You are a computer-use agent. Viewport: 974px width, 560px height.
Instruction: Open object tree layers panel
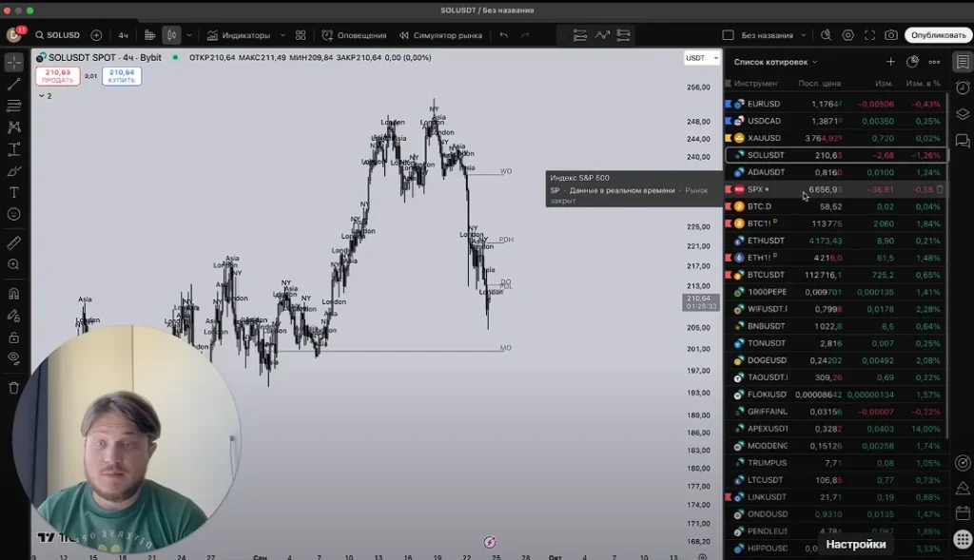click(963, 114)
